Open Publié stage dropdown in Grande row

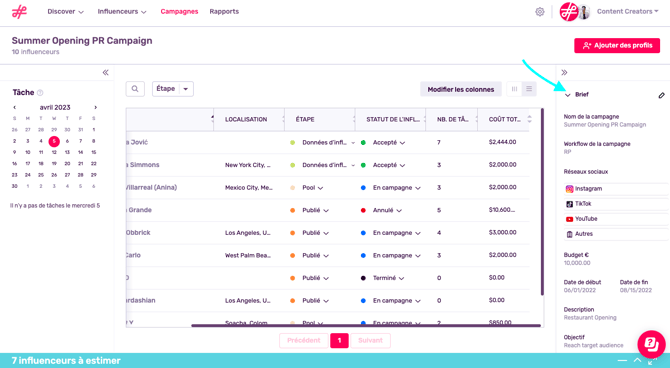315,210
